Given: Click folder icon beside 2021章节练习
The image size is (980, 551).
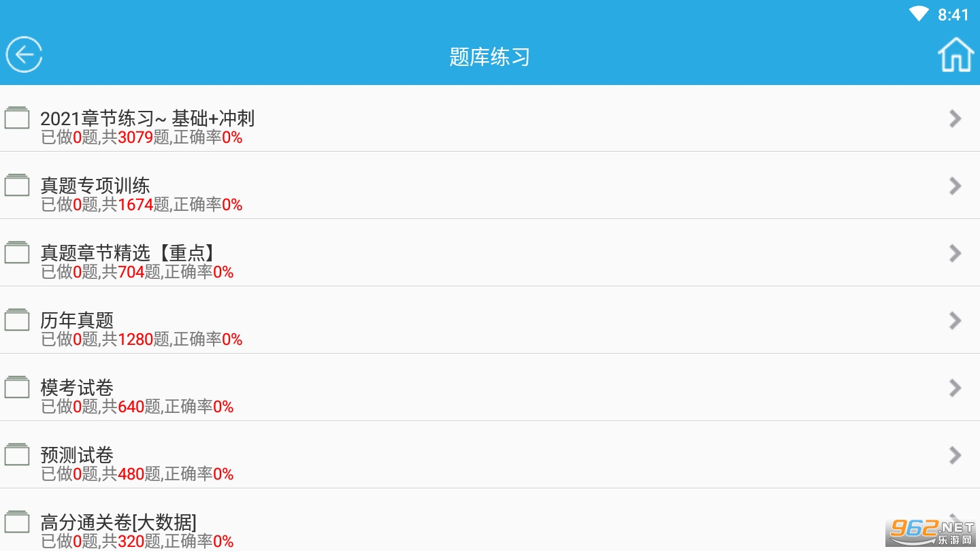Looking at the screenshot, I should click(17, 118).
